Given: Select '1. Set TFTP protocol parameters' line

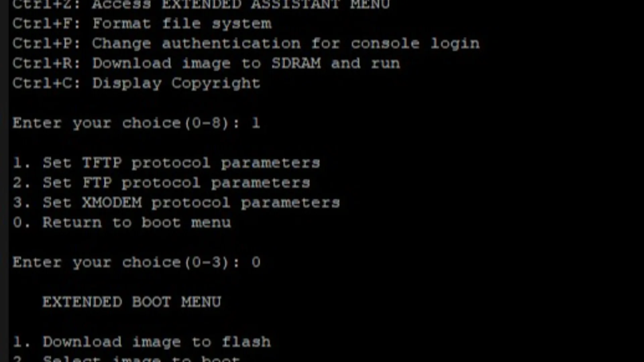Looking at the screenshot, I should point(167,163).
